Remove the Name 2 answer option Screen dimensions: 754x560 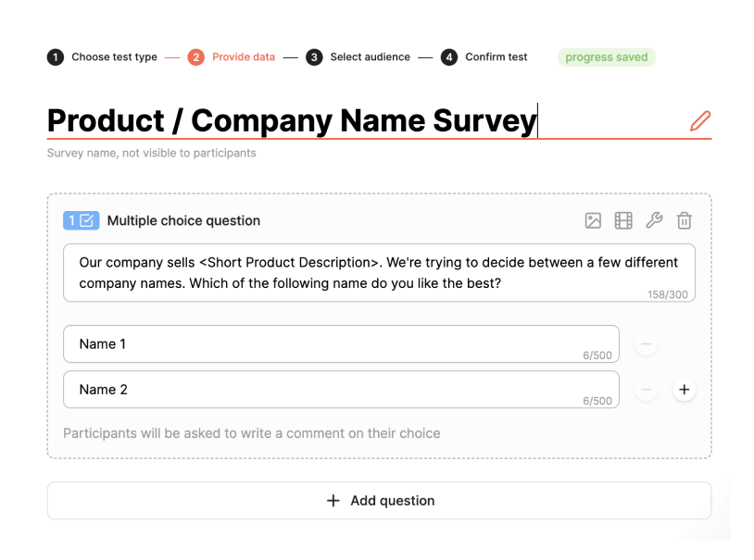pos(647,390)
